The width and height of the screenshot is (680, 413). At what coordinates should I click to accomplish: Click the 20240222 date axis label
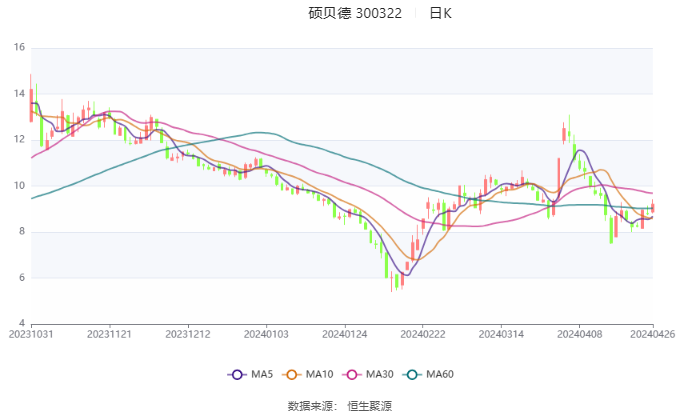click(x=422, y=334)
